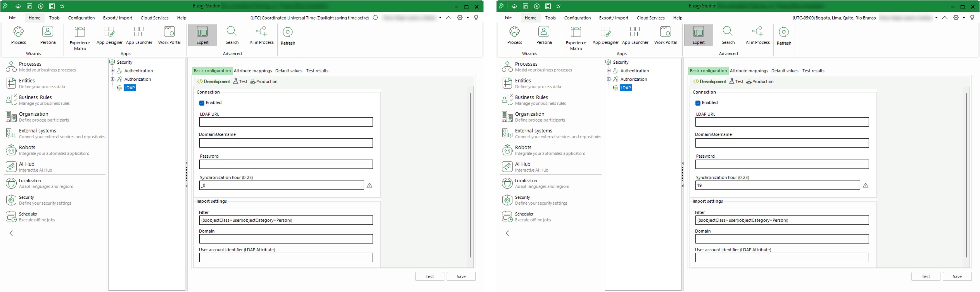980x292 pixels.
Task: Click the Save button in the Bogota window
Action: pyautogui.click(x=957, y=276)
